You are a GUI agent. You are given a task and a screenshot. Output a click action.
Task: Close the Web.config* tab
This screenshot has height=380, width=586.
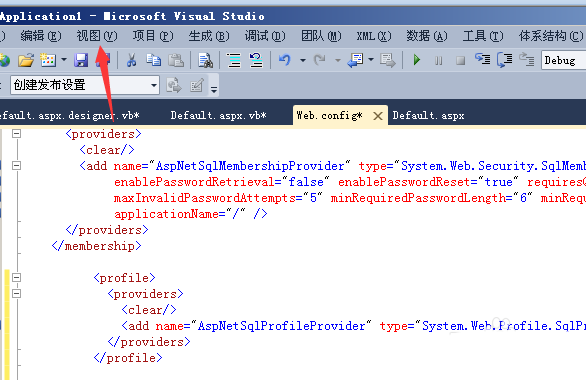(378, 116)
